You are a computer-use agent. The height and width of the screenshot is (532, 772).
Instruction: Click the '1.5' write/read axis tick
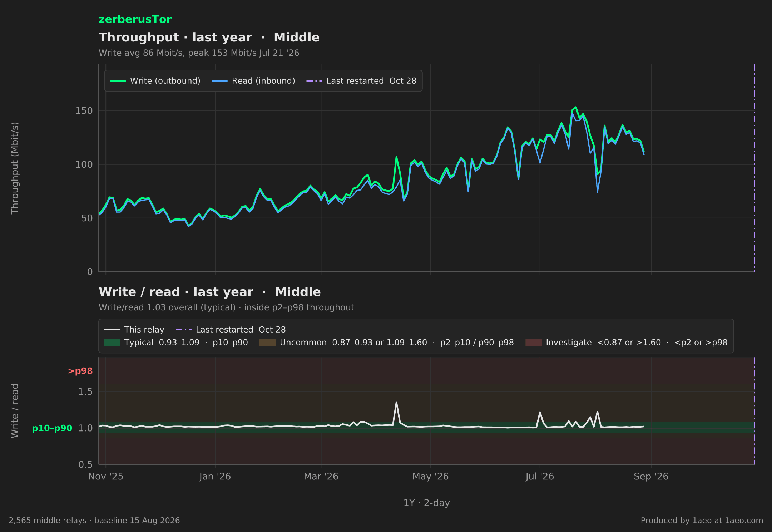pyautogui.click(x=85, y=391)
